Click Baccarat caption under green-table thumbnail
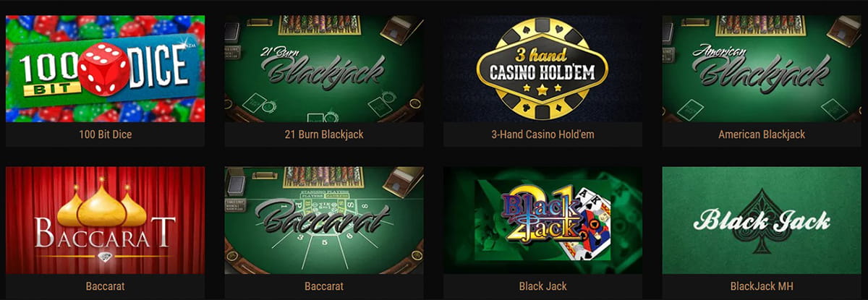This screenshot has width=868, height=300. [x=323, y=286]
